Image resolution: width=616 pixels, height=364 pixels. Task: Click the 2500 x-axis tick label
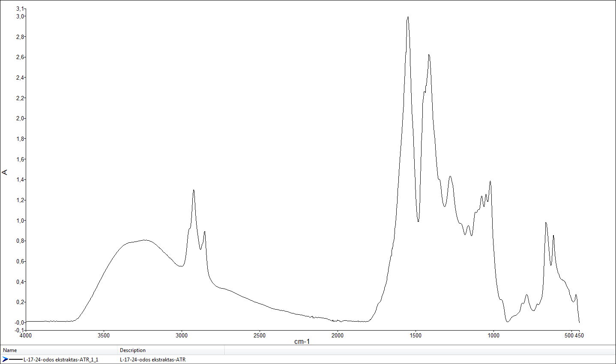pyautogui.click(x=260, y=335)
